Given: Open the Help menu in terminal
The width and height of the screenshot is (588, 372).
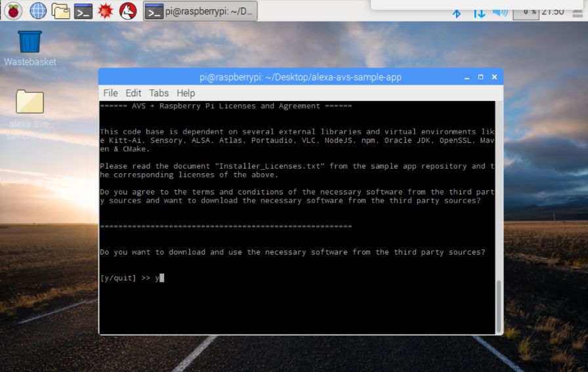Looking at the screenshot, I should click(x=186, y=93).
